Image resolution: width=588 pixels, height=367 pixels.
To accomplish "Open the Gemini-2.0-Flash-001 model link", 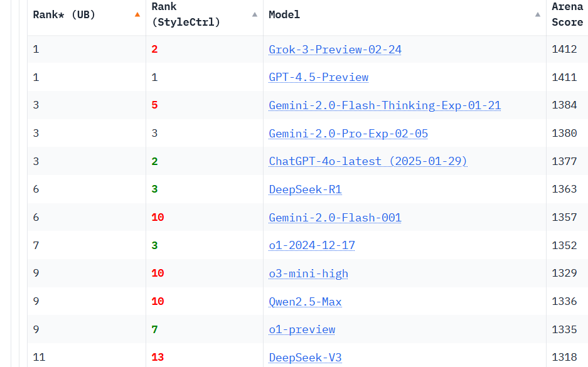I will tap(335, 218).
